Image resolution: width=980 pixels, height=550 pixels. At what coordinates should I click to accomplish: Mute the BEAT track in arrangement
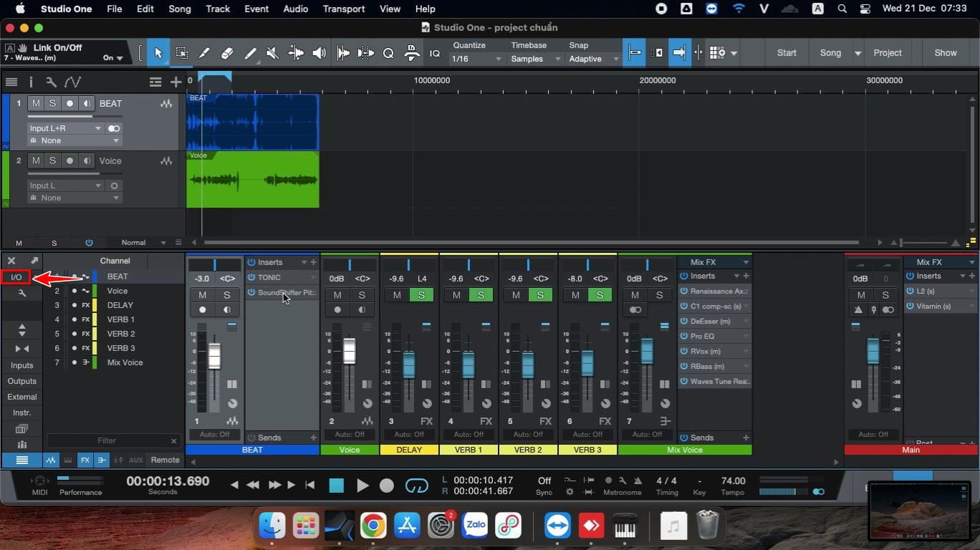click(36, 103)
